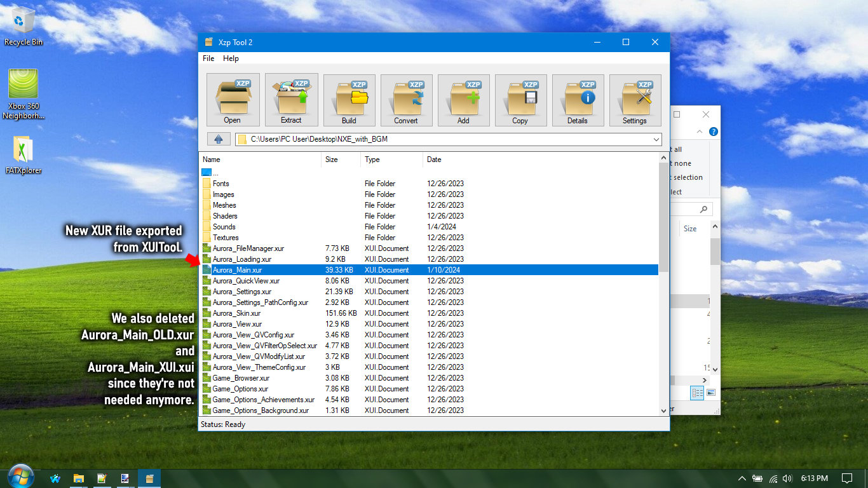Select Aurora_View.xur file

pyautogui.click(x=429, y=324)
